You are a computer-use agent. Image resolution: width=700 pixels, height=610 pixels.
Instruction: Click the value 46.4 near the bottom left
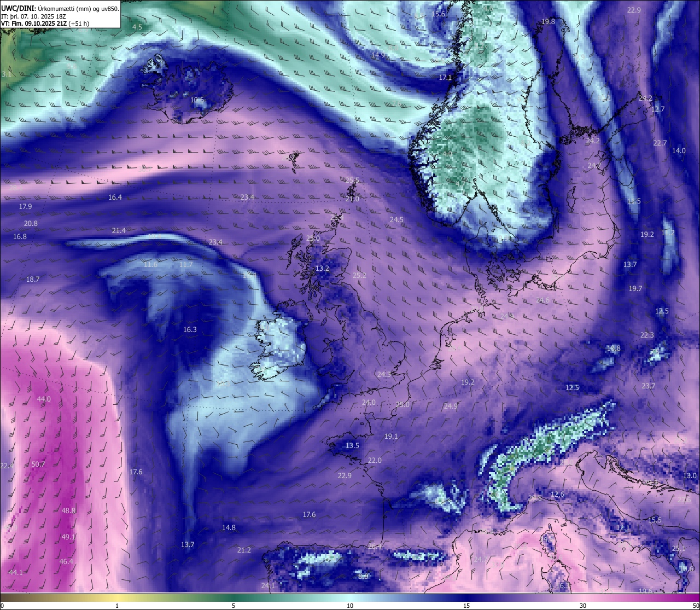pyautogui.click(x=66, y=561)
